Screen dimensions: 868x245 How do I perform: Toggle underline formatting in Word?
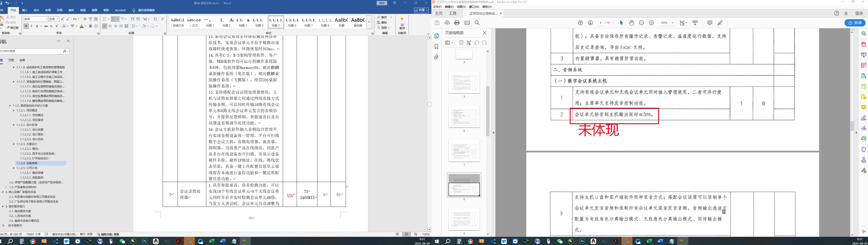click(37, 26)
